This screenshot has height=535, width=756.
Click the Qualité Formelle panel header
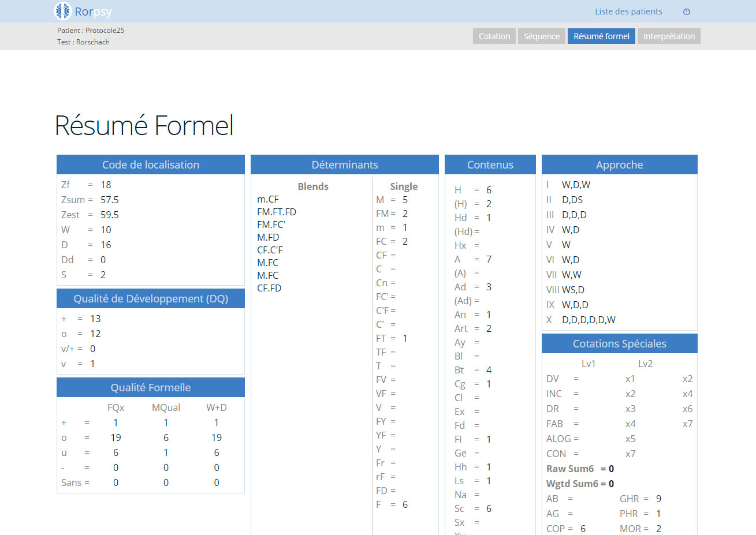tap(151, 387)
